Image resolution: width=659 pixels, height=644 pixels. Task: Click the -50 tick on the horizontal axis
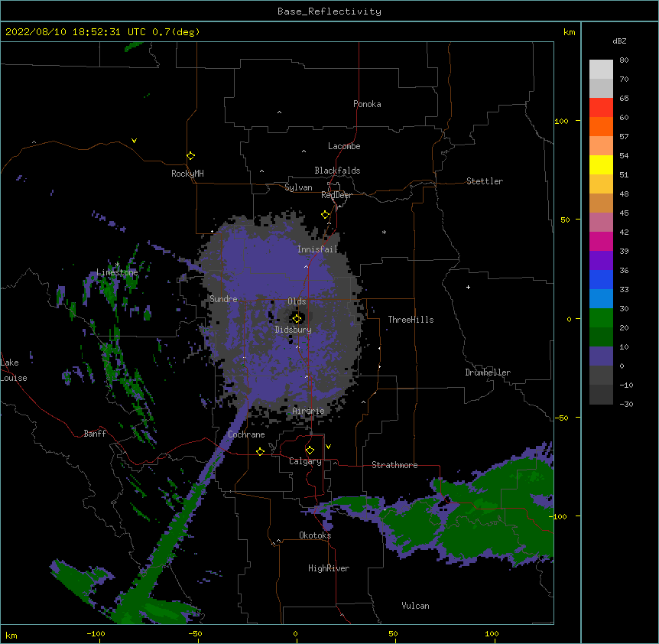(195, 633)
